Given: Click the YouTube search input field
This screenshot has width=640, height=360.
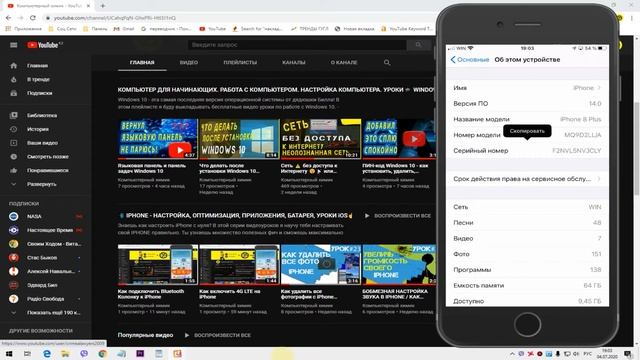Looking at the screenshot, I should (297, 45).
